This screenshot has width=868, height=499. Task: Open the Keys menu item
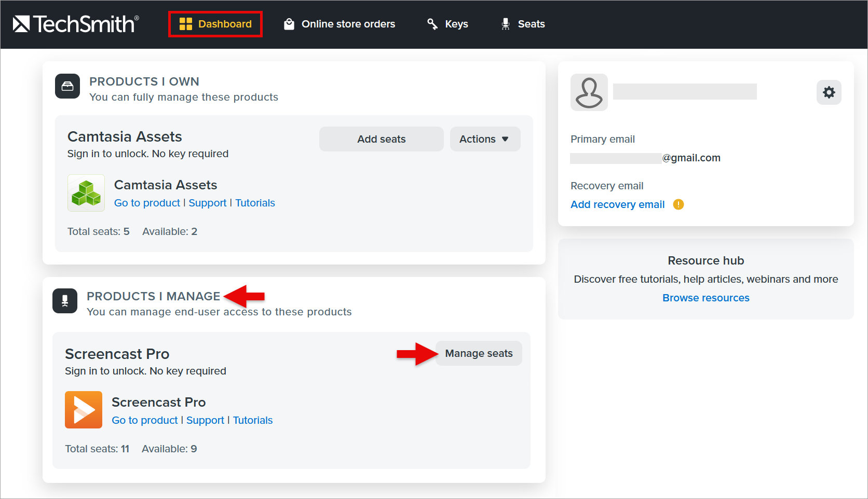pos(447,24)
